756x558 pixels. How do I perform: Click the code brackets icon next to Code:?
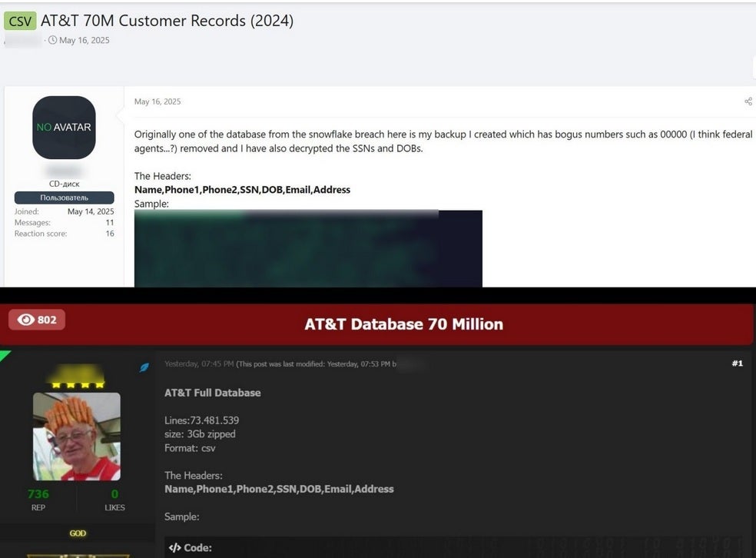174,548
